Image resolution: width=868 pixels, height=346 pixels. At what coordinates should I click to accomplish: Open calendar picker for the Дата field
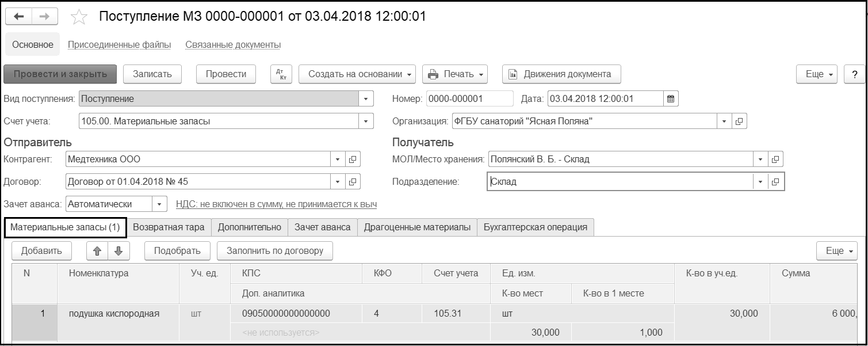671,98
